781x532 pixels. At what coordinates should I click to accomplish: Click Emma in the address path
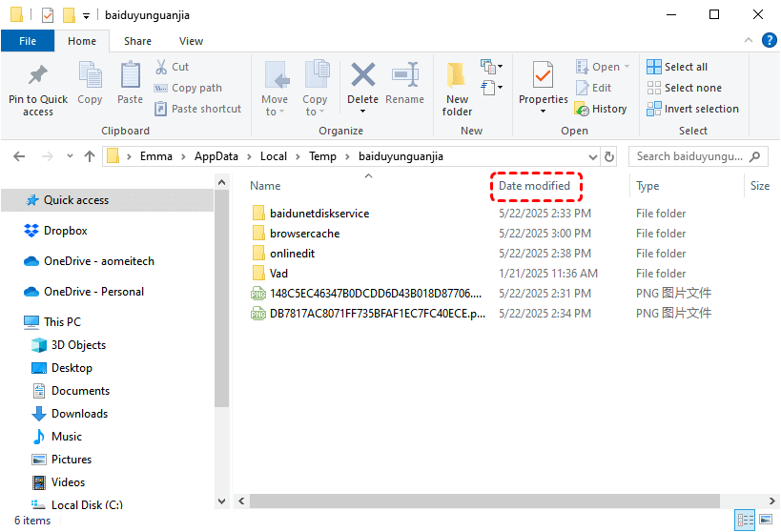[155, 156]
